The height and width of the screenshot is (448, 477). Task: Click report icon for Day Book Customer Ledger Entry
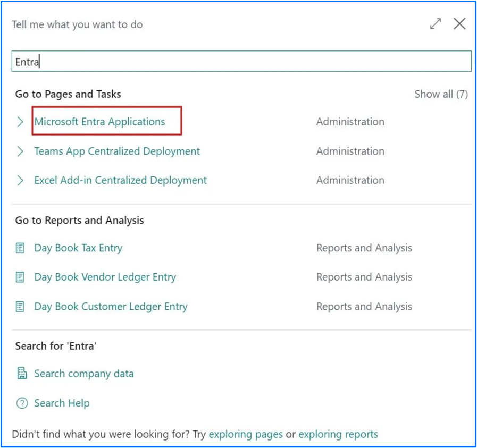[20, 306]
